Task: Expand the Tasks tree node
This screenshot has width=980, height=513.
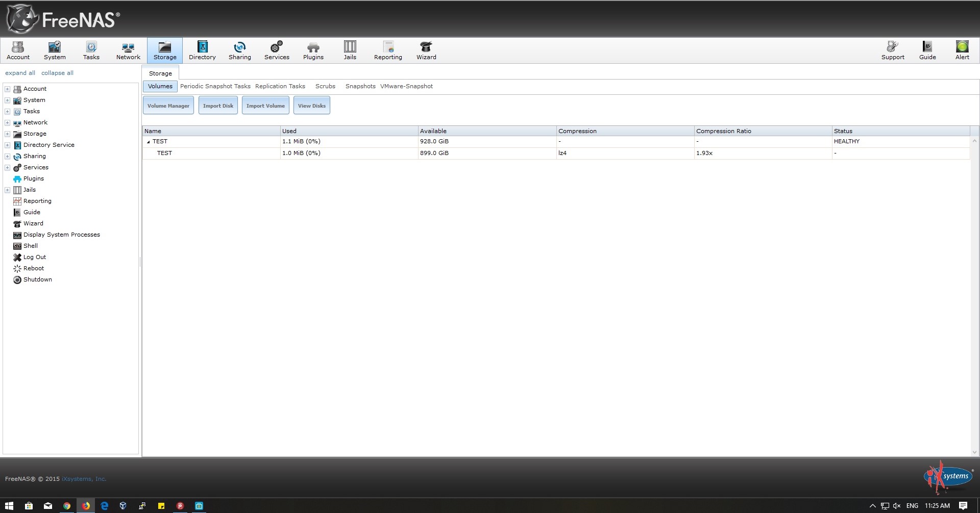Action: pyautogui.click(x=8, y=111)
